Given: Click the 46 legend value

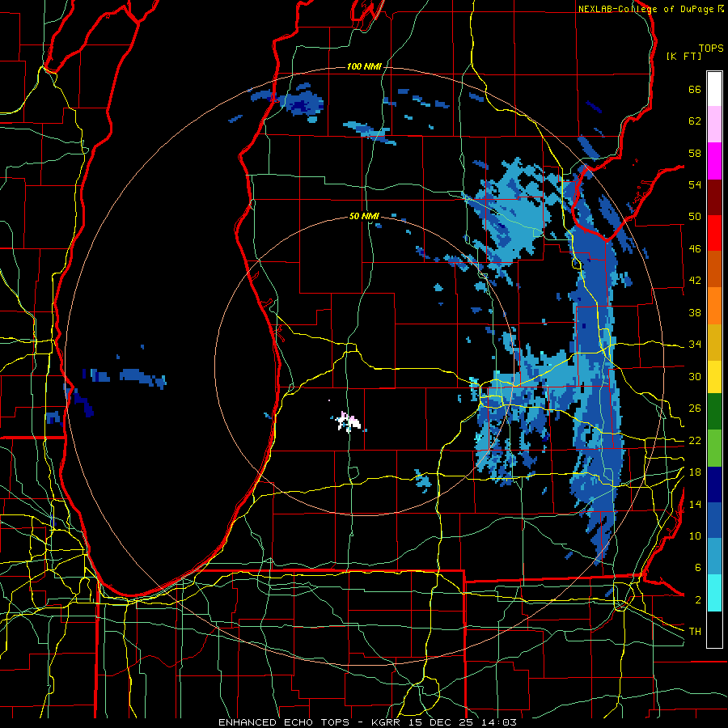Looking at the screenshot, I should point(695,249).
